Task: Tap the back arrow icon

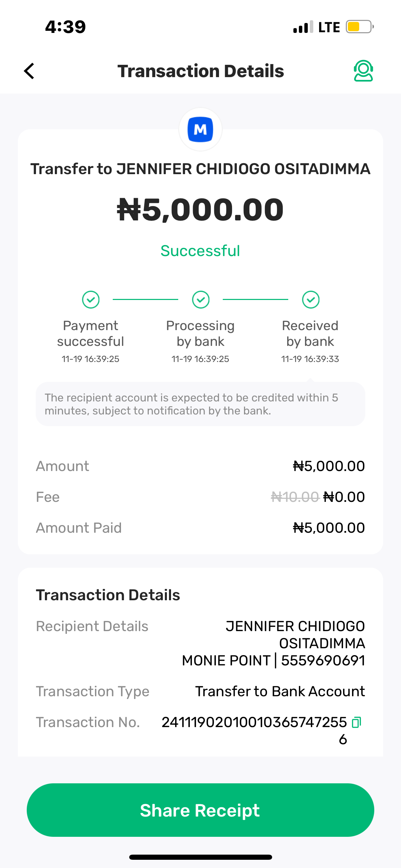Action: pyautogui.click(x=29, y=71)
